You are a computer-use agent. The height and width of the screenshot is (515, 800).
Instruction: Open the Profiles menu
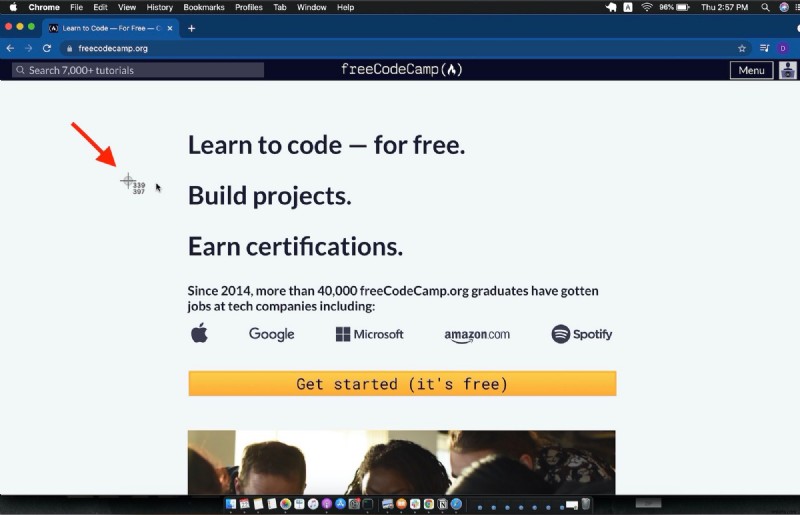point(248,7)
